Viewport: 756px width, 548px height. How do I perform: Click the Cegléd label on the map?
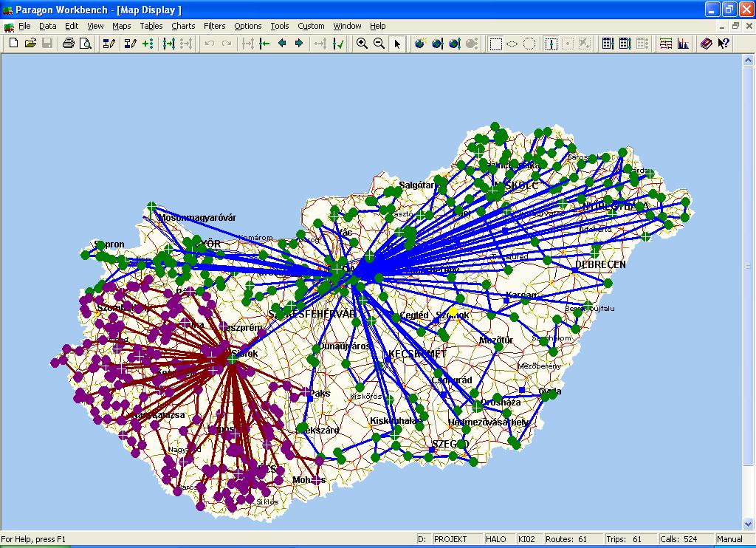[x=414, y=315]
